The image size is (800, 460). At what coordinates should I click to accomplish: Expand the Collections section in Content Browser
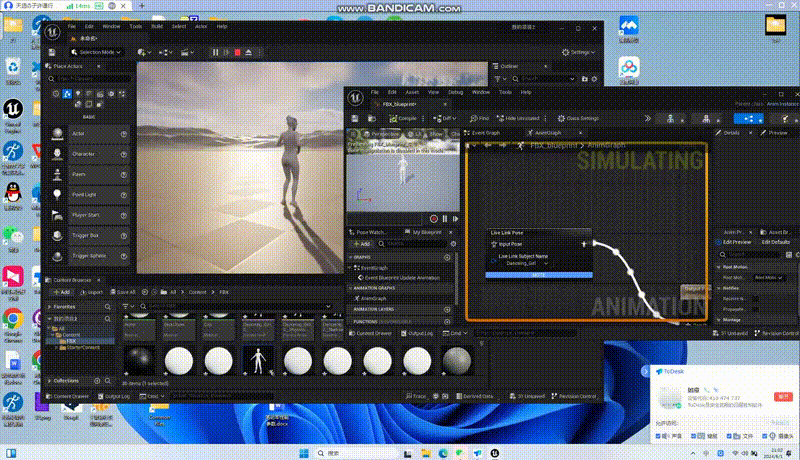[49, 380]
